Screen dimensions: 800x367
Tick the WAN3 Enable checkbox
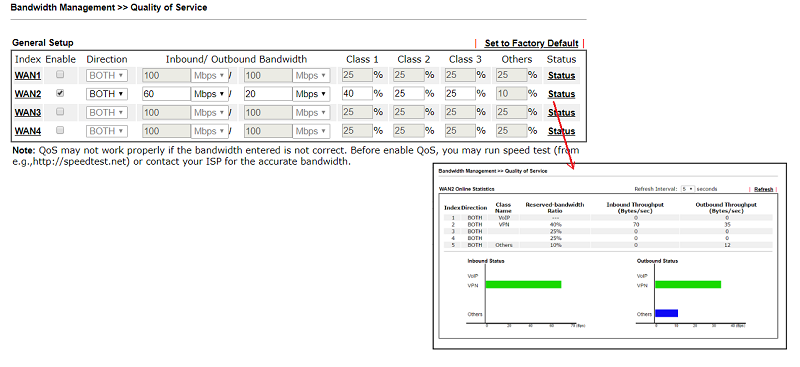(x=60, y=112)
